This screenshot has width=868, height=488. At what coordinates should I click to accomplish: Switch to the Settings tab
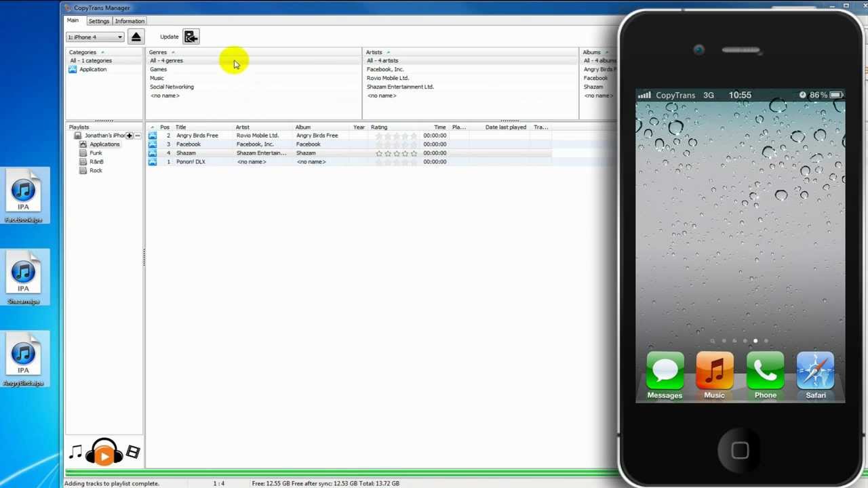pyautogui.click(x=98, y=21)
